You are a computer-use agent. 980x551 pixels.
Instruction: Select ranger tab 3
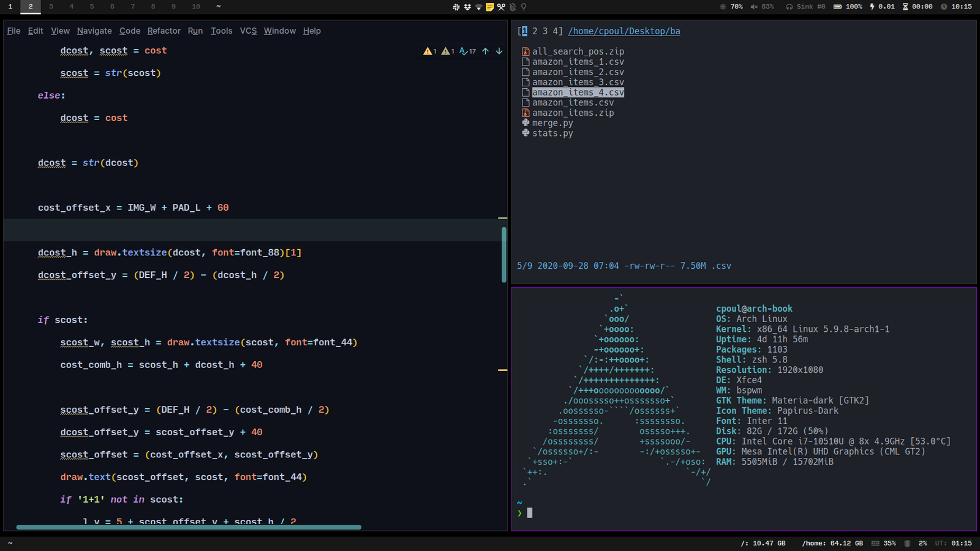pos(545,31)
